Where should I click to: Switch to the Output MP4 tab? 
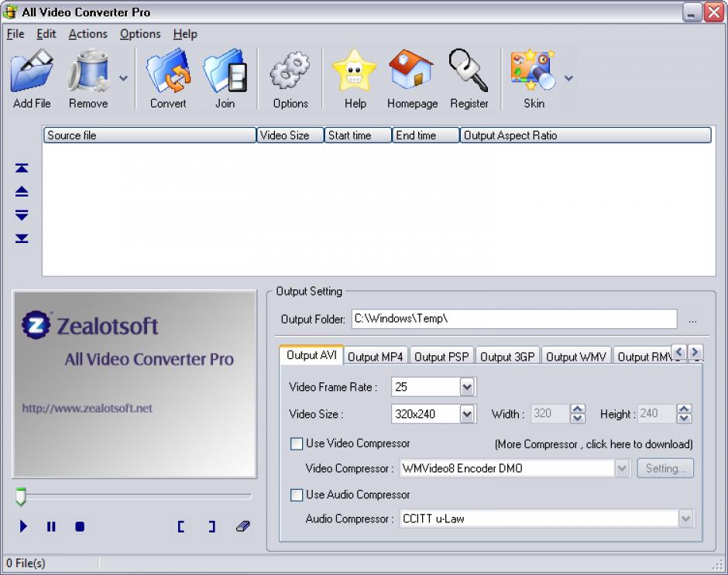tap(376, 357)
